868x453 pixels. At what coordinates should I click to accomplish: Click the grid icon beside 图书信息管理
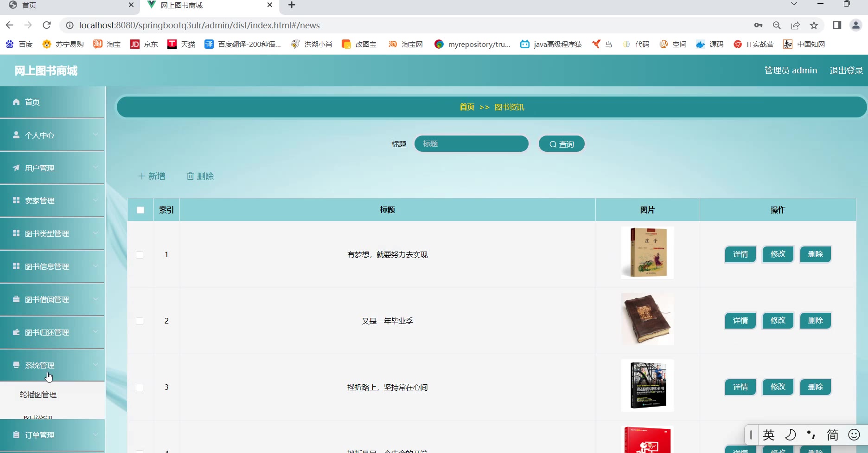coord(16,266)
